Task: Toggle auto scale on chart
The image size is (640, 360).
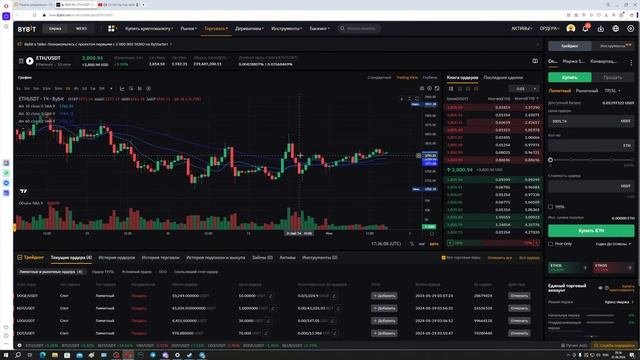Action: click(x=434, y=244)
